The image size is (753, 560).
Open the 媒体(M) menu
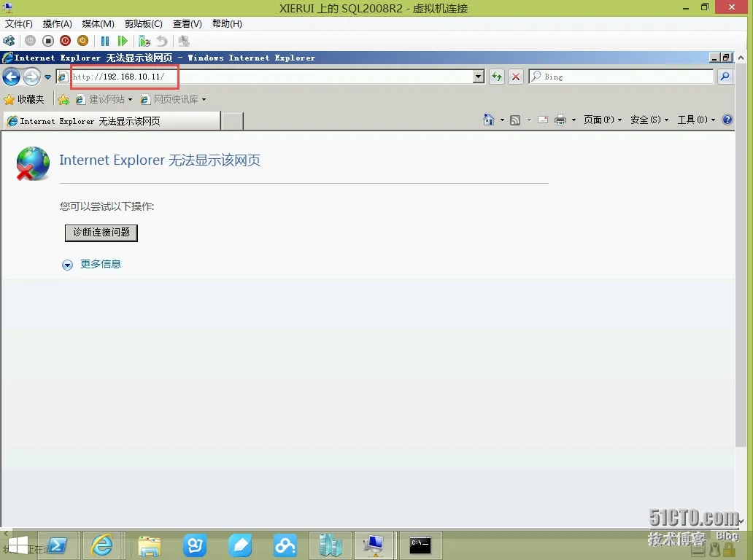click(x=98, y=24)
